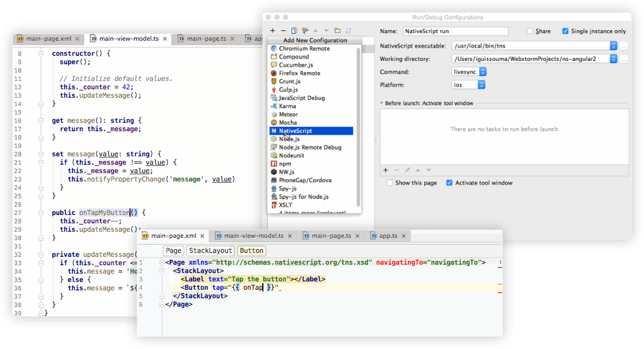Viewport: 644px width, 349px height.
Task: Close main-view-model.ts tab in top editor
Action: click(165, 39)
